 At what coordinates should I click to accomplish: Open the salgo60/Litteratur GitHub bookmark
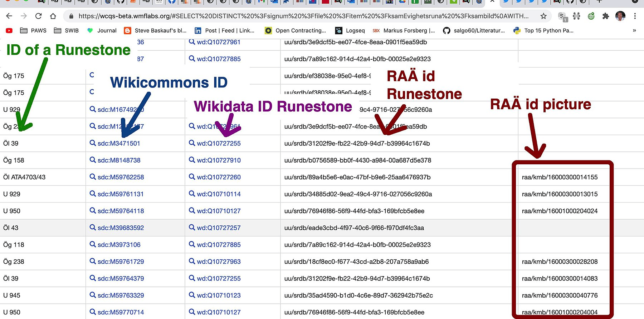click(x=474, y=31)
